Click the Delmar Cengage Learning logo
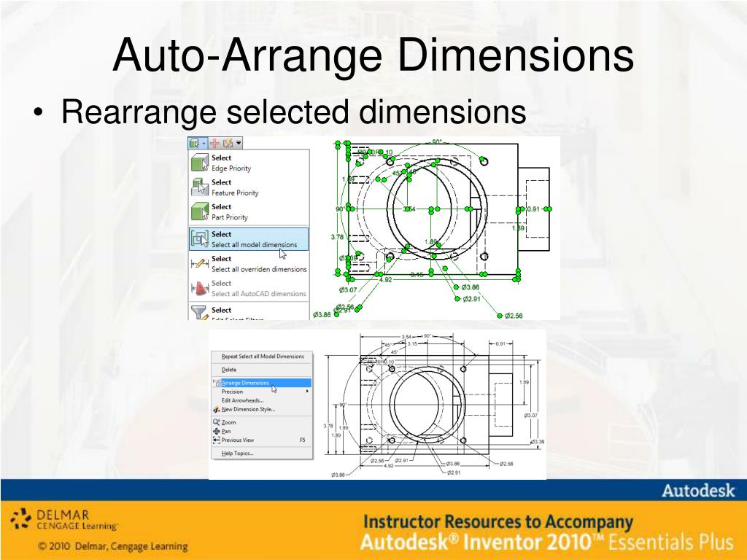 tap(64, 519)
